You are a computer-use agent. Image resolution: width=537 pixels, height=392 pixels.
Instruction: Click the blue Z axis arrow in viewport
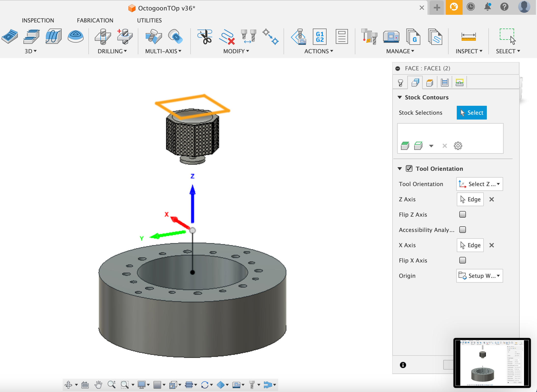click(193, 204)
